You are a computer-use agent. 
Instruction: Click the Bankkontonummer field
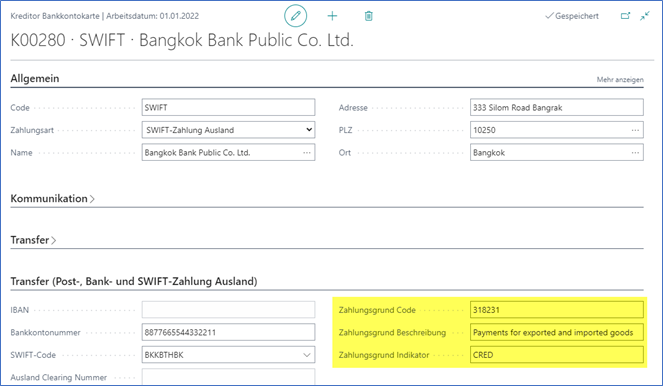pyautogui.click(x=228, y=332)
